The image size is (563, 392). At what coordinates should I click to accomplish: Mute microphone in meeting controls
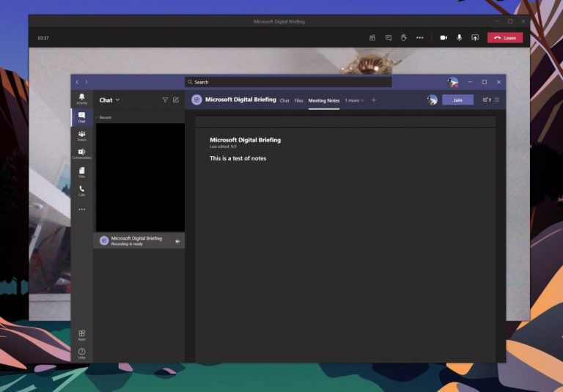459,37
